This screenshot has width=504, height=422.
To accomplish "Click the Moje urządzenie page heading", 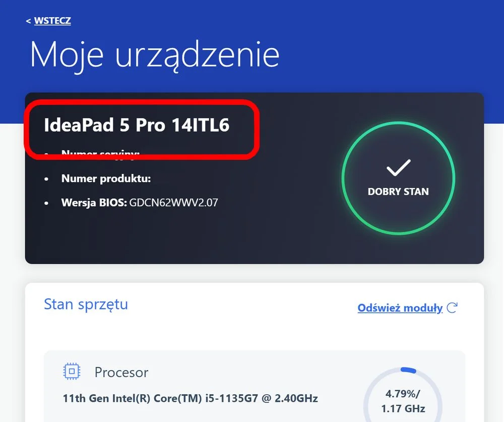I will click(x=155, y=54).
